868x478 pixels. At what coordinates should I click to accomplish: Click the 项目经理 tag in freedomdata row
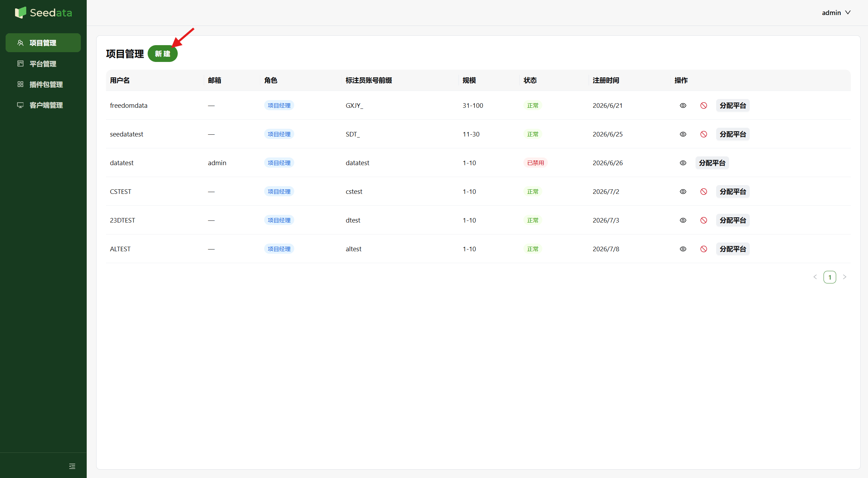[x=279, y=105]
